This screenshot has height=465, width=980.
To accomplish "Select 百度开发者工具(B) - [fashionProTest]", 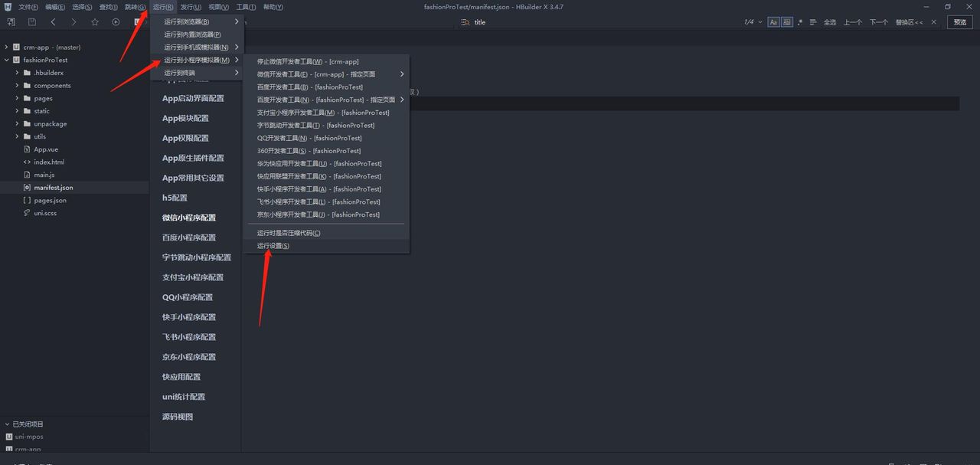I will 326,87.
